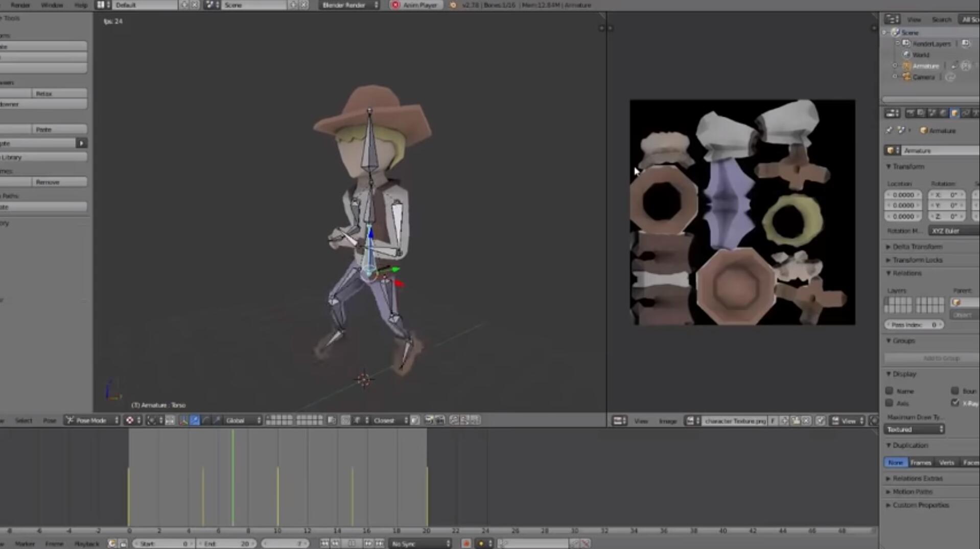Open the Closest snap target dropdown
Image resolution: width=980 pixels, height=549 pixels.
pyautogui.click(x=390, y=420)
